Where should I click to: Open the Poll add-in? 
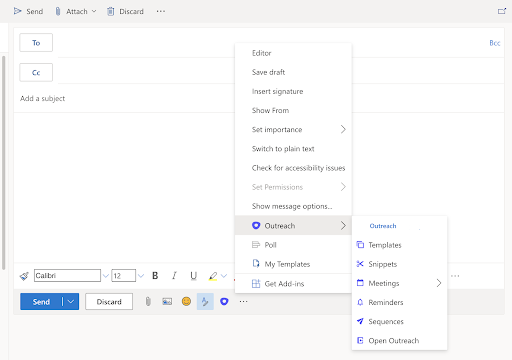[293, 245]
